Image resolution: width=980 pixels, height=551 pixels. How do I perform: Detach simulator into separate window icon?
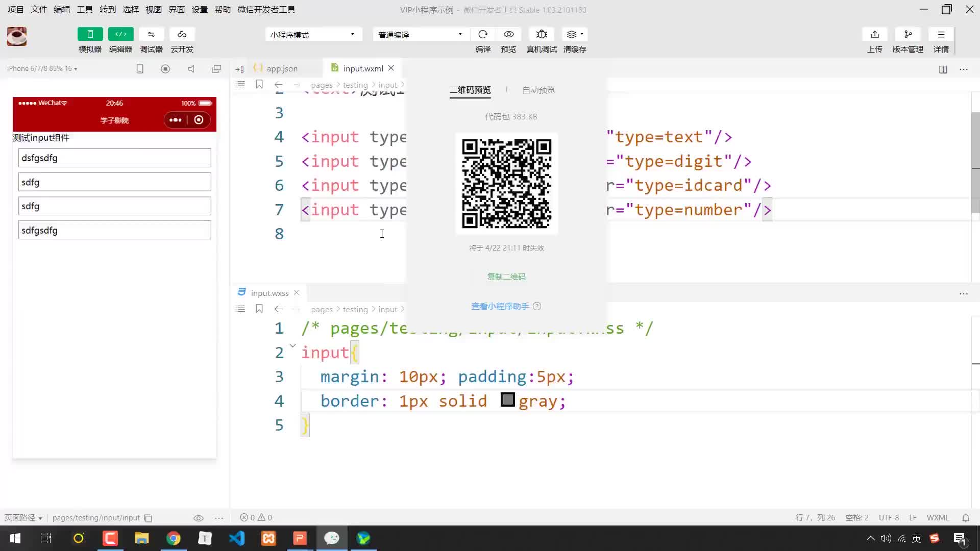point(216,69)
